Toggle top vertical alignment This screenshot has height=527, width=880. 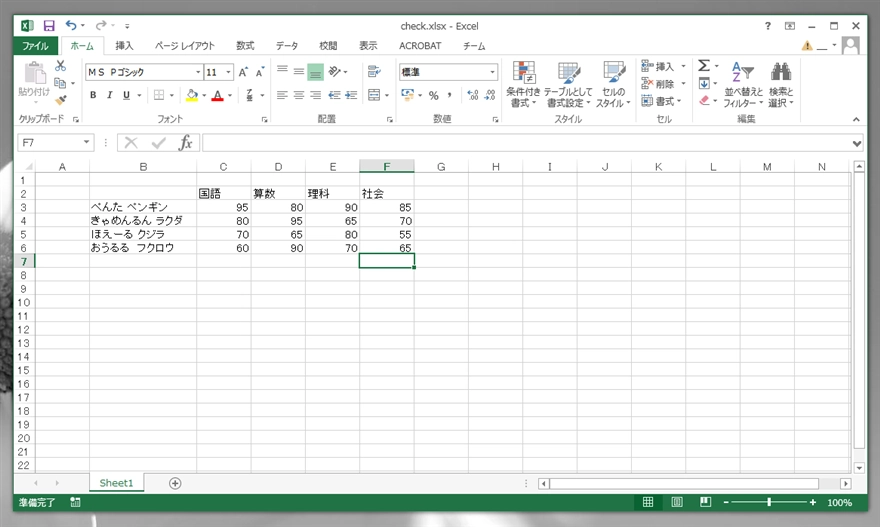282,71
